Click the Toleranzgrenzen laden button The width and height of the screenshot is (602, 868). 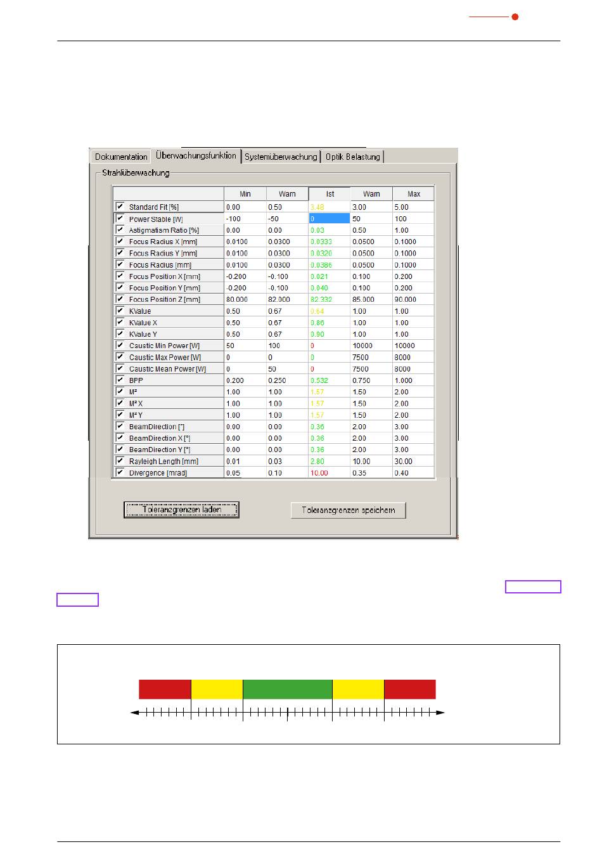pyautogui.click(x=181, y=510)
